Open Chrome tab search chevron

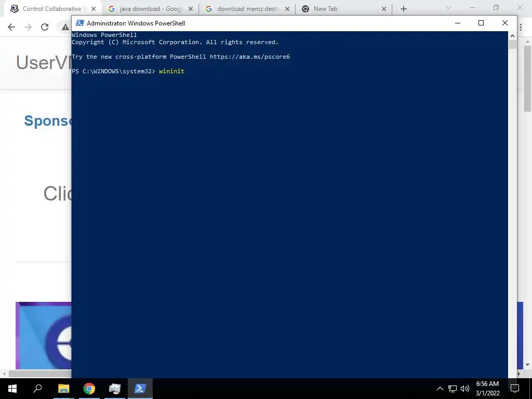(448, 7)
